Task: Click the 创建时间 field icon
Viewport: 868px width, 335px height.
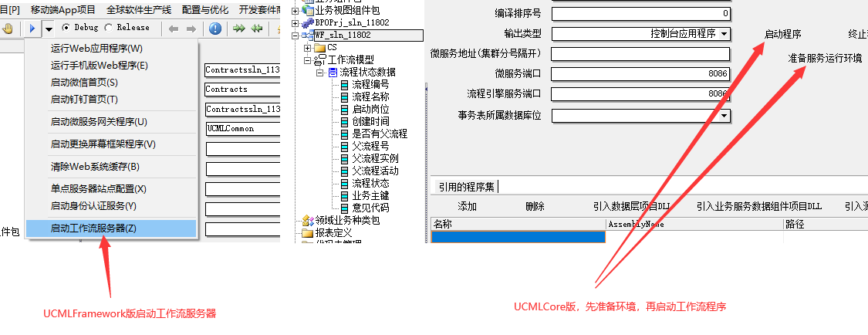Action: coord(344,121)
